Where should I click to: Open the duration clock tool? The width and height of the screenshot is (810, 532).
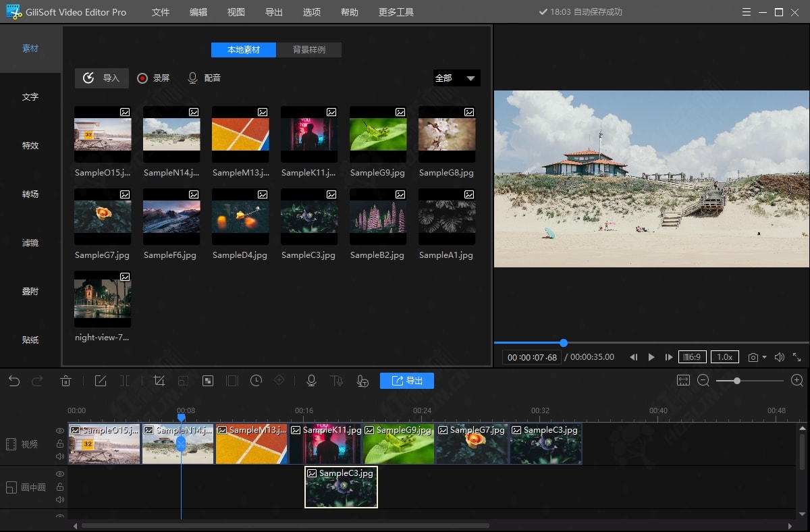coord(256,381)
